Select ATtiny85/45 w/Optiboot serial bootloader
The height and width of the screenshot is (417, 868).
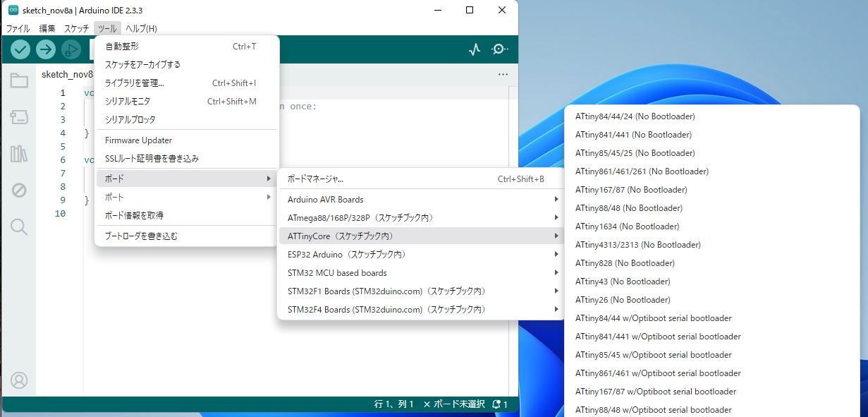tap(712, 355)
